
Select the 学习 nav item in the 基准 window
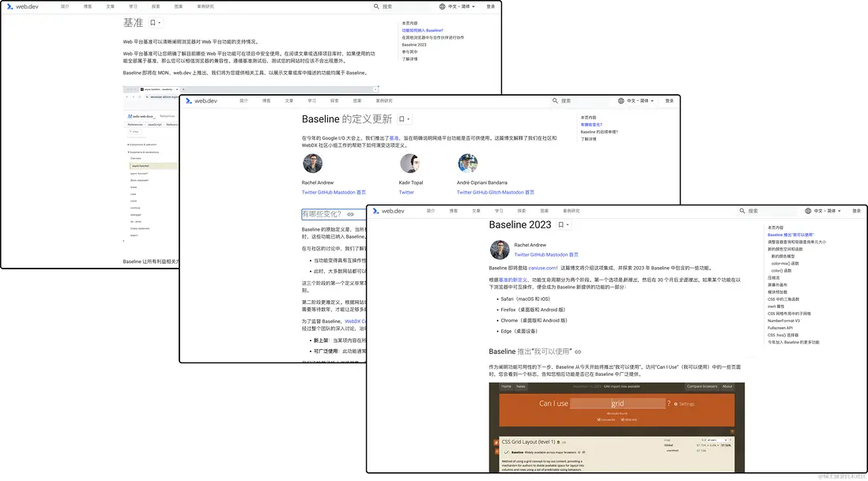(133, 6)
